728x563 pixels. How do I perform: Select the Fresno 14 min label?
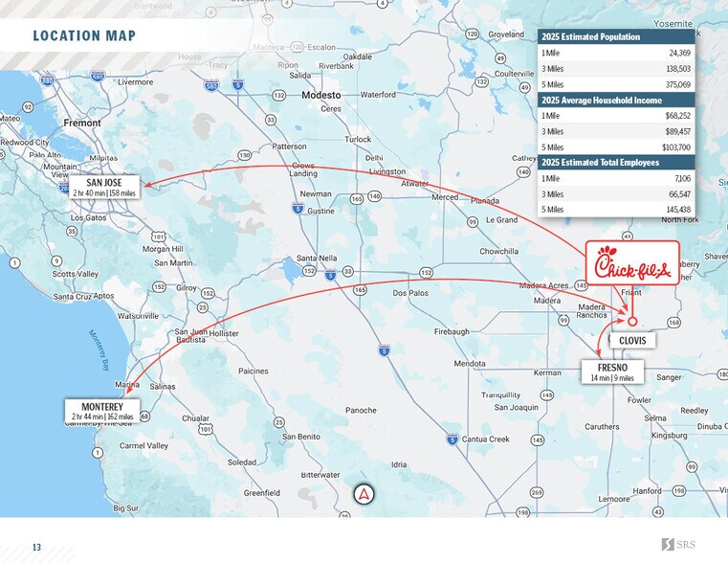(x=612, y=372)
